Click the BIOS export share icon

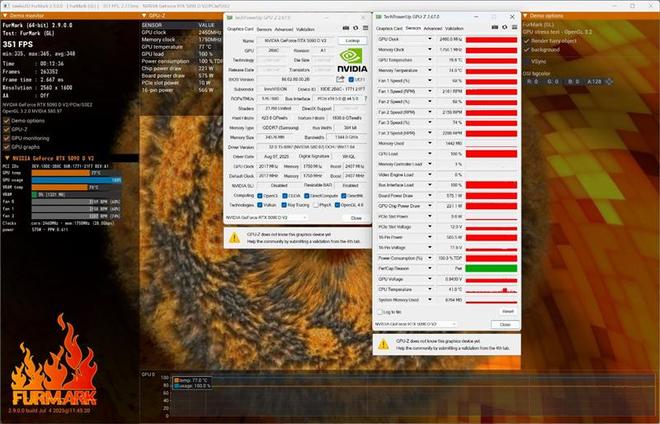(x=340, y=79)
